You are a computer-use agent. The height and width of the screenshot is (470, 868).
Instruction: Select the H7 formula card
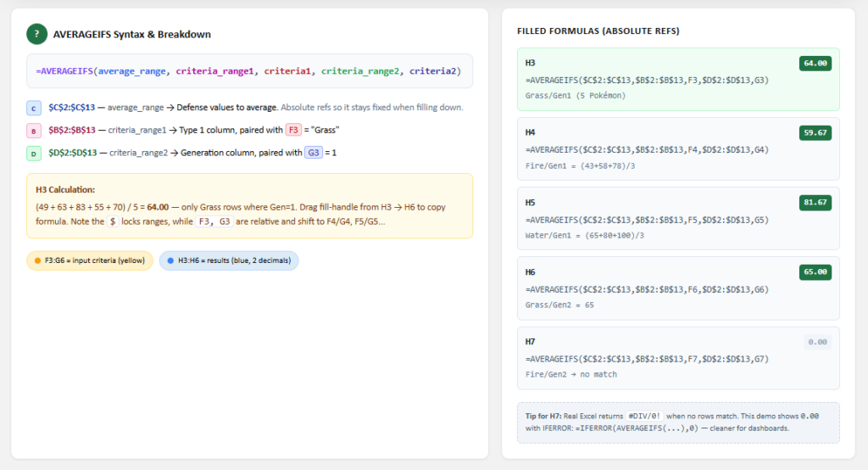click(x=678, y=358)
